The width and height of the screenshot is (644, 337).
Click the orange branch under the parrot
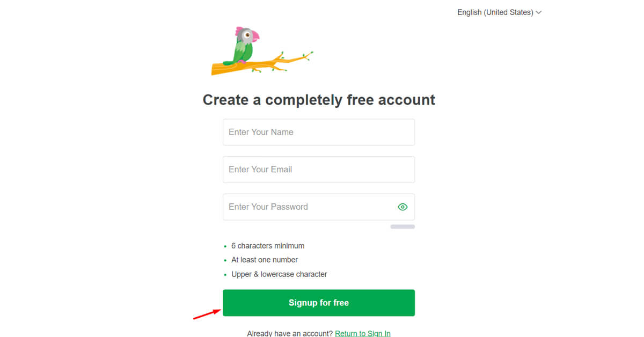(262, 64)
